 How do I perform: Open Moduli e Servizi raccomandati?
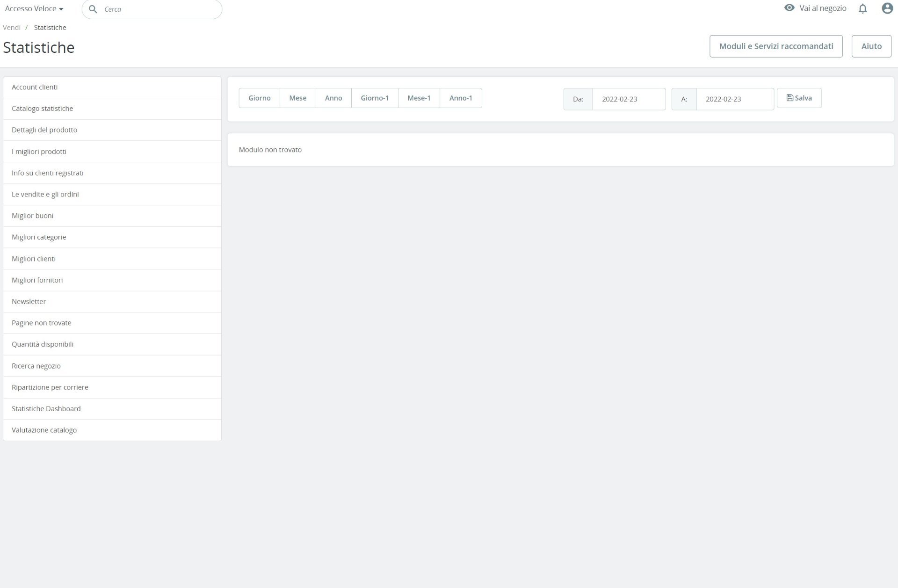point(775,46)
